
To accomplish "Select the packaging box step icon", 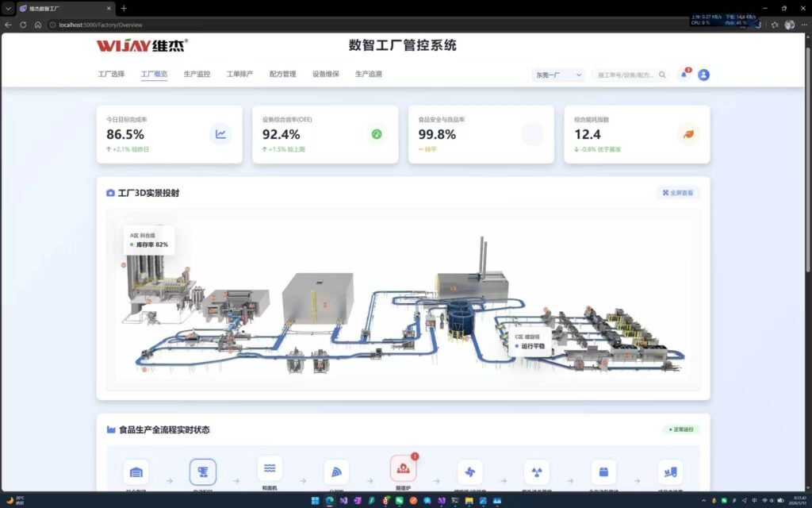I will tap(603, 472).
